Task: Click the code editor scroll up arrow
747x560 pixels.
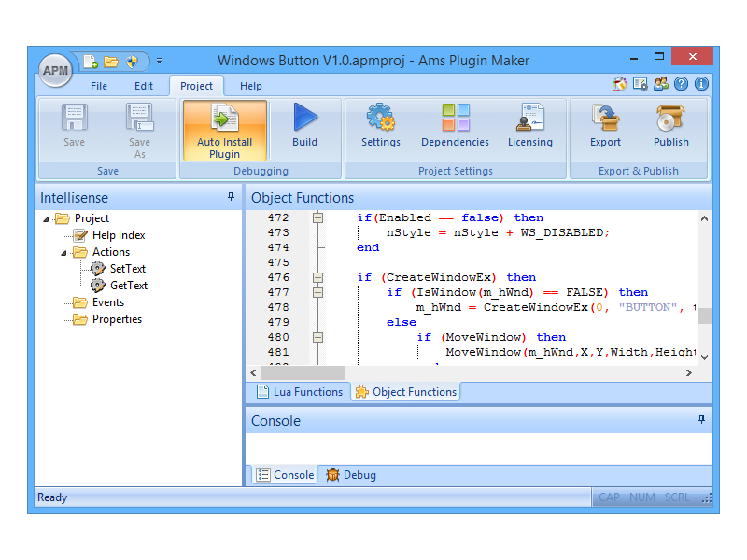Action: (x=704, y=218)
